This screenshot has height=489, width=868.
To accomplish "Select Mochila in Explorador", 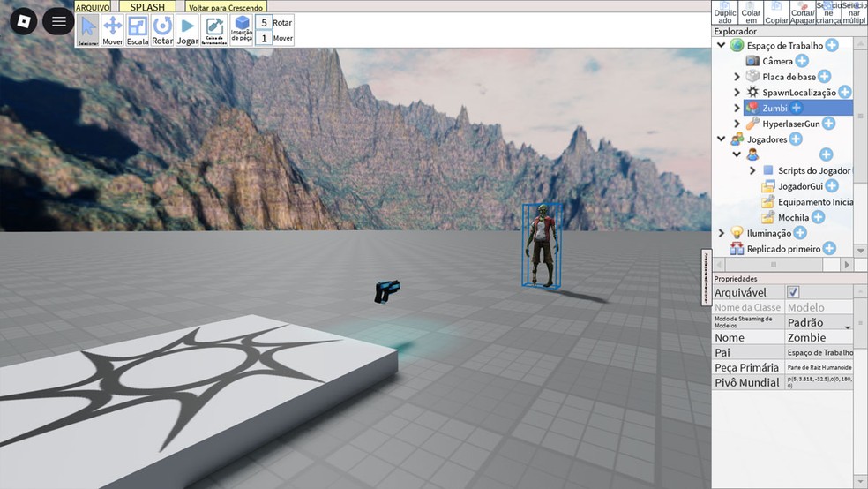I will point(793,217).
